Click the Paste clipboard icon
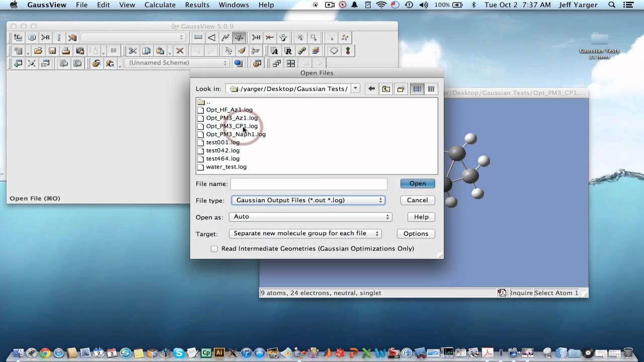Screen dimensions: 644x362 coord(160,51)
